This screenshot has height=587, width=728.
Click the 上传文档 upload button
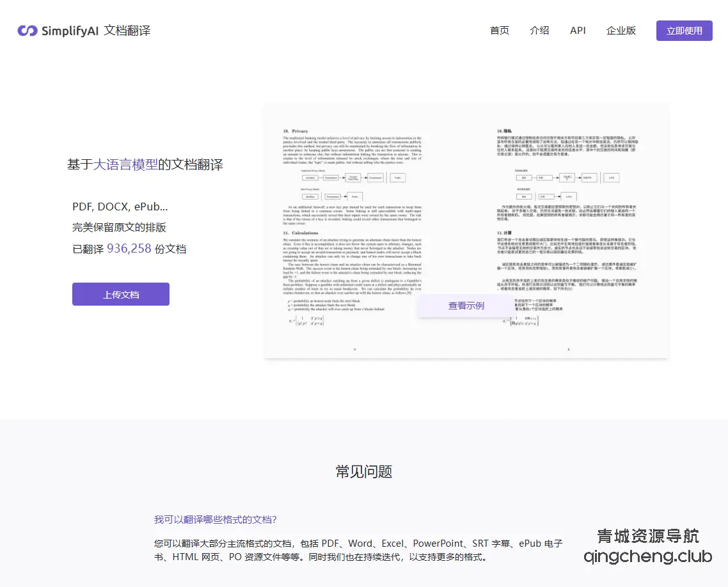(120, 293)
